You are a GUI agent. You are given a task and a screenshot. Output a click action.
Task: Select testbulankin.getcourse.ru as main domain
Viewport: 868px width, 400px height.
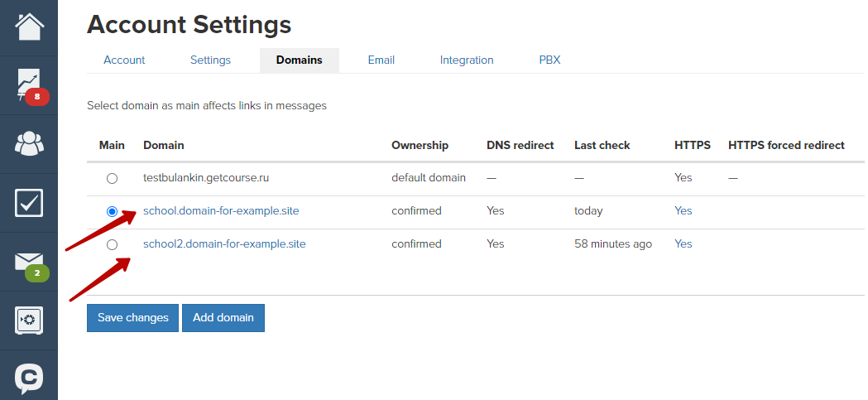(112, 178)
